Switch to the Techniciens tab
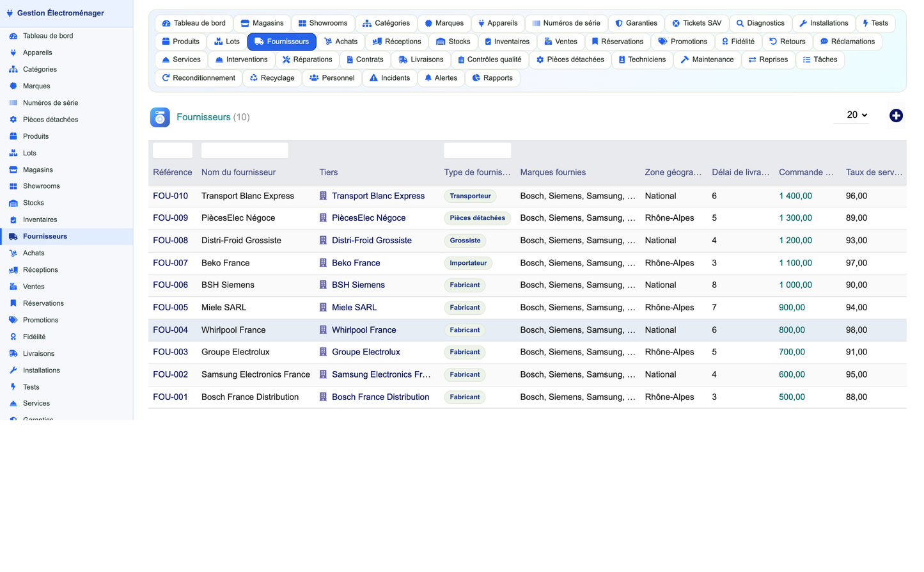The width and height of the screenshot is (924, 572). tap(642, 60)
